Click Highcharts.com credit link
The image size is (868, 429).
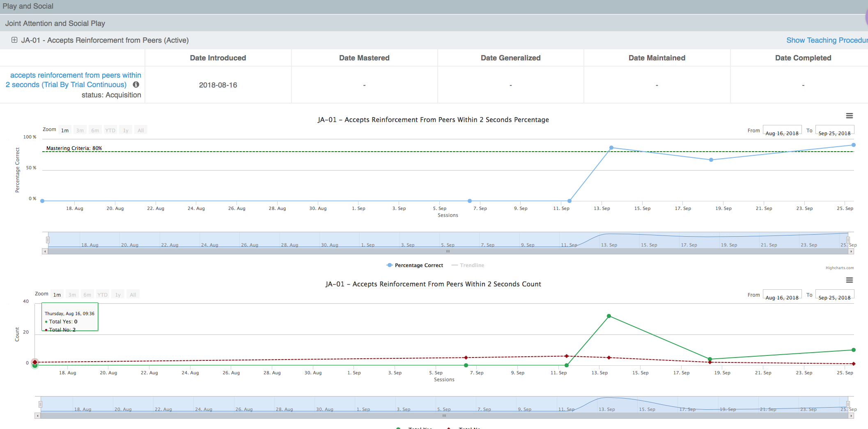click(x=840, y=268)
